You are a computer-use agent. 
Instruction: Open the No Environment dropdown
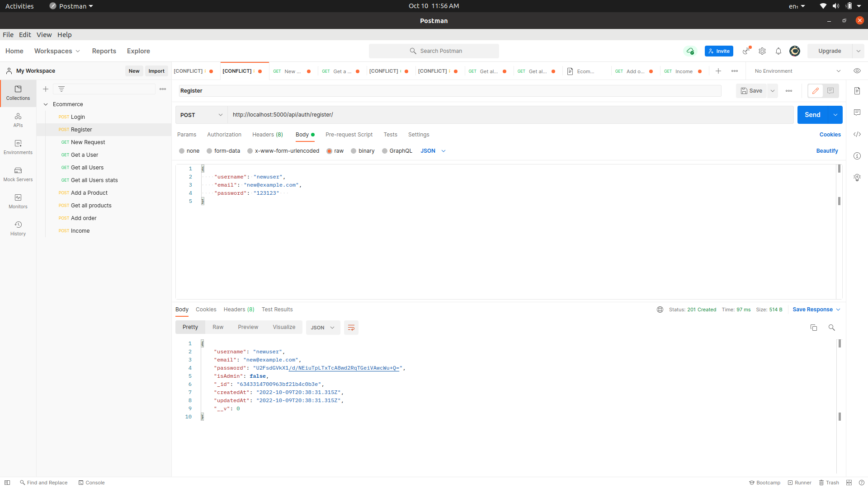coord(797,71)
